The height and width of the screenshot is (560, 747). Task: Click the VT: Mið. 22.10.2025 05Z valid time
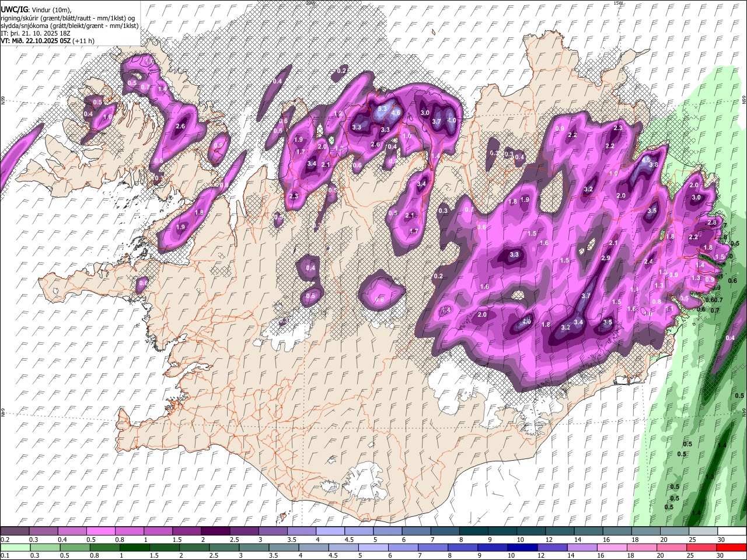(36, 41)
